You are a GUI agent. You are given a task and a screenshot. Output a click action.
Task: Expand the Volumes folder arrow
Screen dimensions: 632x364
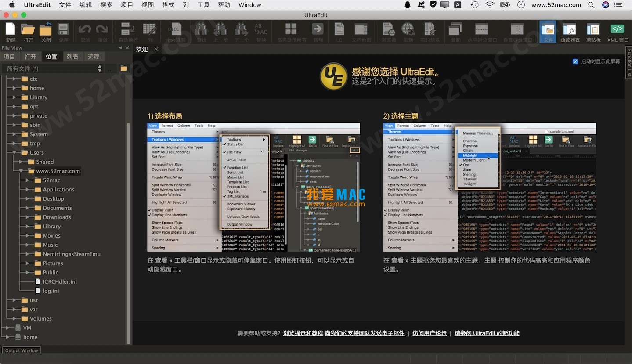tap(14, 319)
